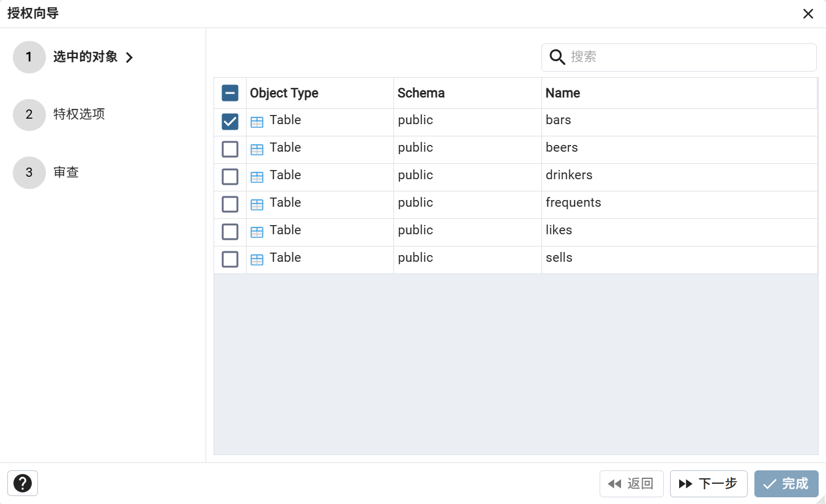Click the table icon for drinkers row

click(257, 177)
